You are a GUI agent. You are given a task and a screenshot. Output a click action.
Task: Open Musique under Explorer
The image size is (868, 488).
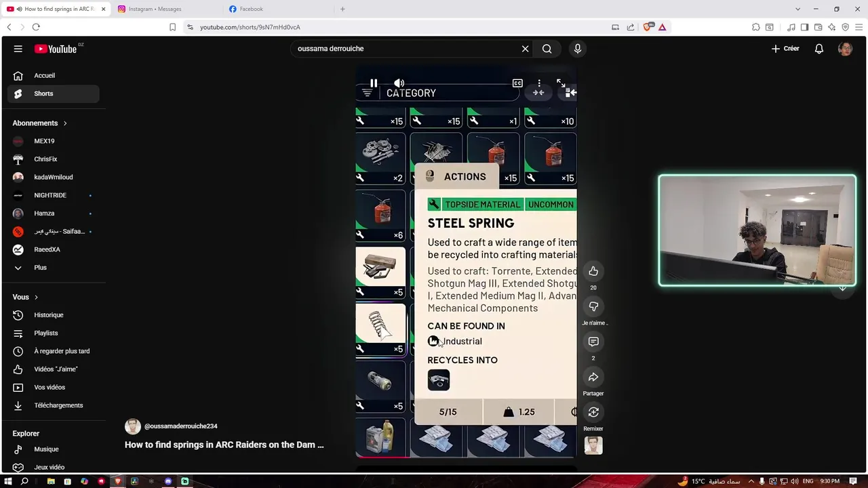54,449
